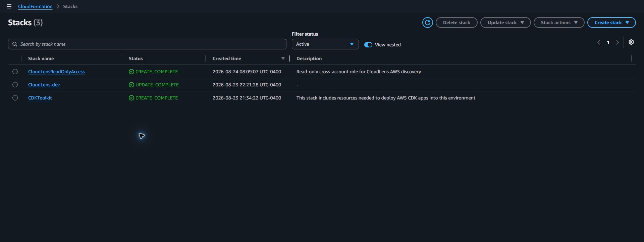This screenshot has width=644, height=242.
Task: Click the search magnifier icon
Action: [15, 44]
